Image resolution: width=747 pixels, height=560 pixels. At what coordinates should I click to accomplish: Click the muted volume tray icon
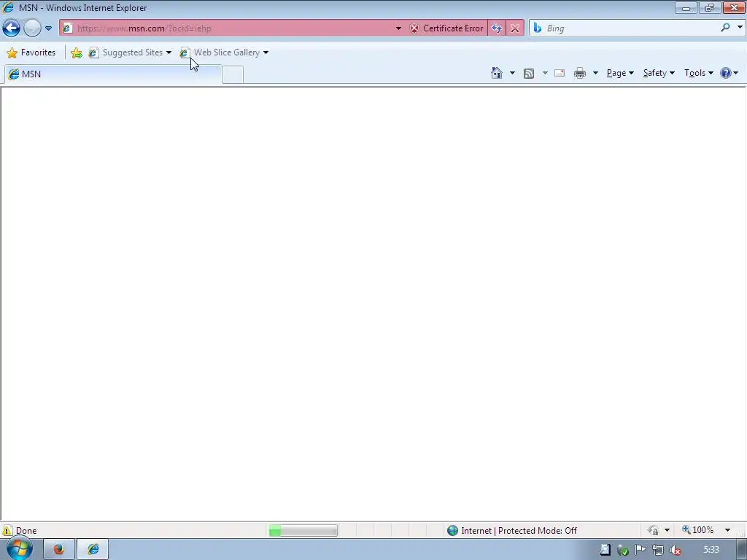point(675,550)
